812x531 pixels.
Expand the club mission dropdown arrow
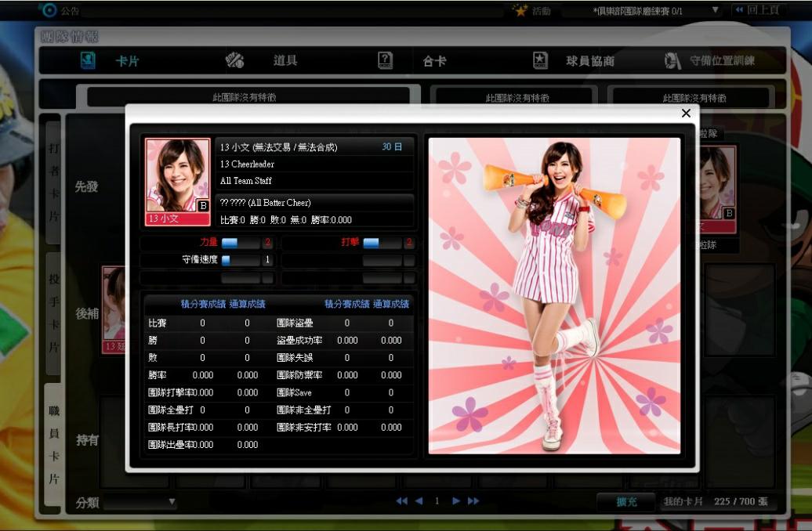point(715,10)
